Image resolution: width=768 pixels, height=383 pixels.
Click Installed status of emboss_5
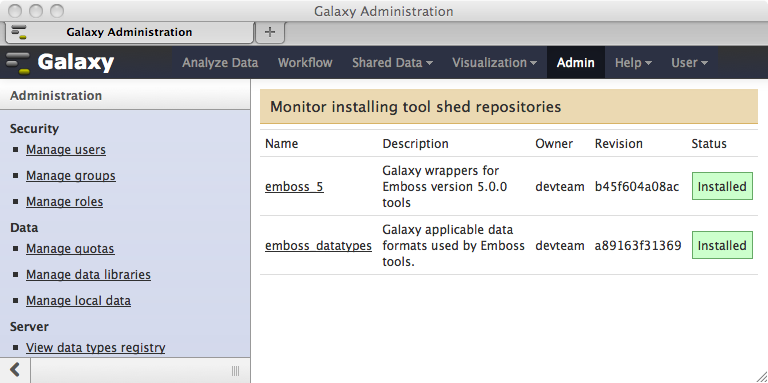722,186
